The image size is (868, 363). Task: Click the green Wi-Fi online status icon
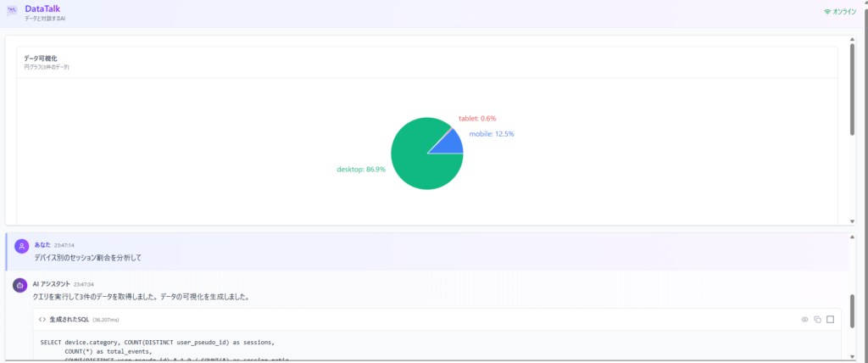[827, 12]
